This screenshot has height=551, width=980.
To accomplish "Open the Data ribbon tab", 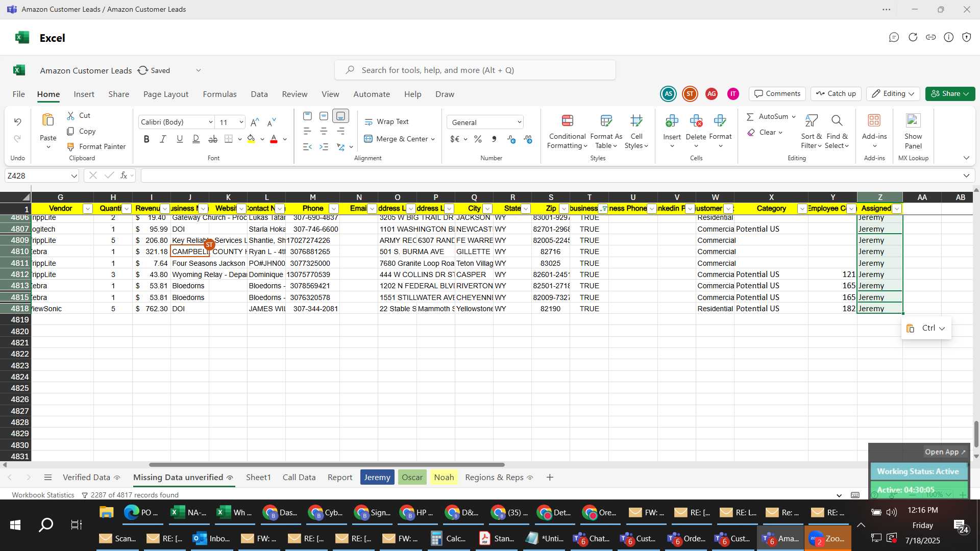I will coord(259,94).
